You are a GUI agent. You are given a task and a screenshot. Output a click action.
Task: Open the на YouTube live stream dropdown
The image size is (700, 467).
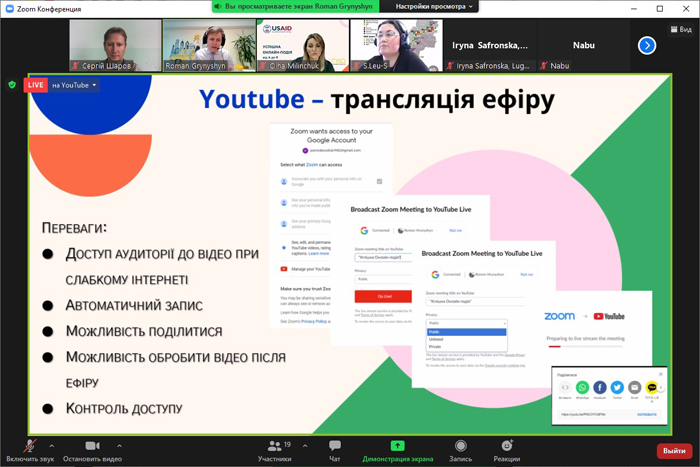click(x=74, y=85)
